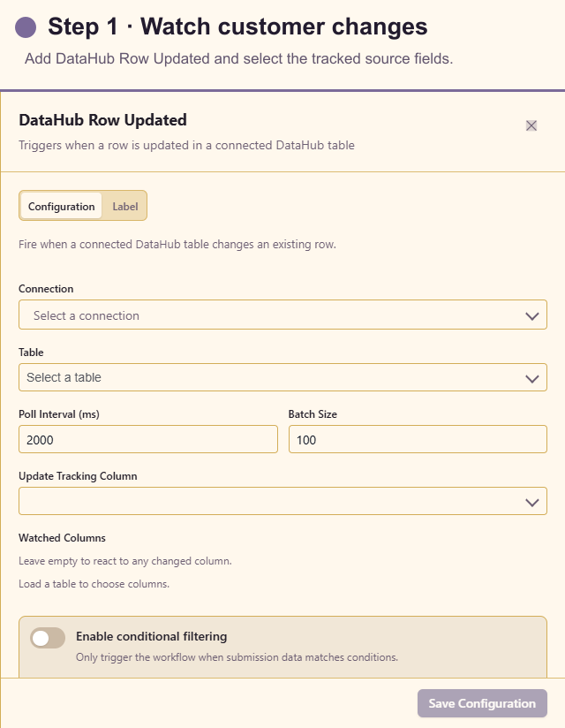The image size is (565, 728).
Task: Switch to the Label tab
Action: tap(124, 206)
